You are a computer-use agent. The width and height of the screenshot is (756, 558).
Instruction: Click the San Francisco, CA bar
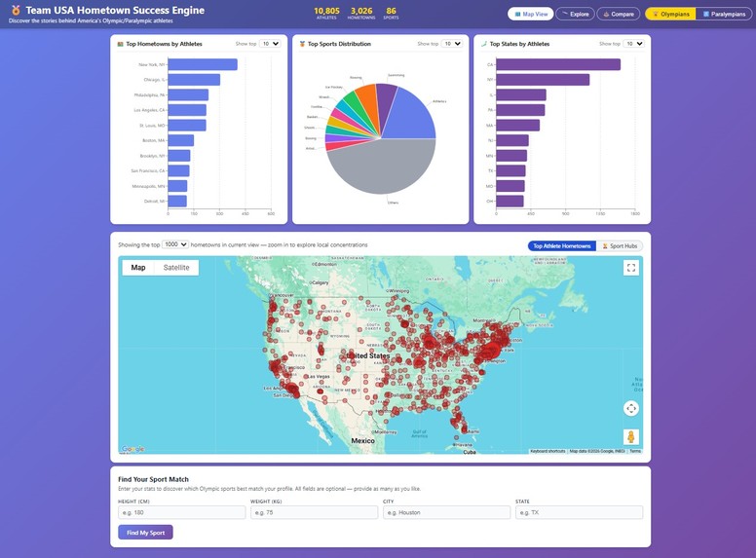pyautogui.click(x=179, y=170)
